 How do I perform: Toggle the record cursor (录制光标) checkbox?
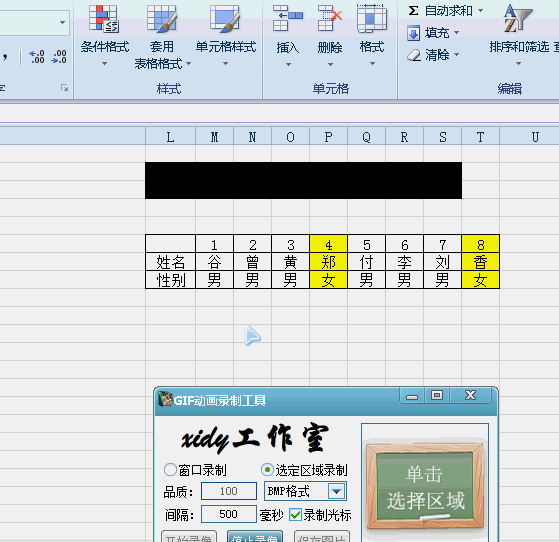coord(295,515)
